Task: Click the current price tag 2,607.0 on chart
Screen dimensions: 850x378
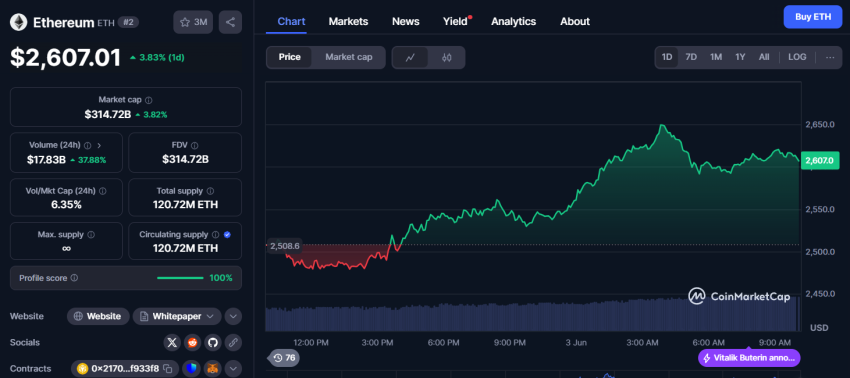Action: (819, 160)
